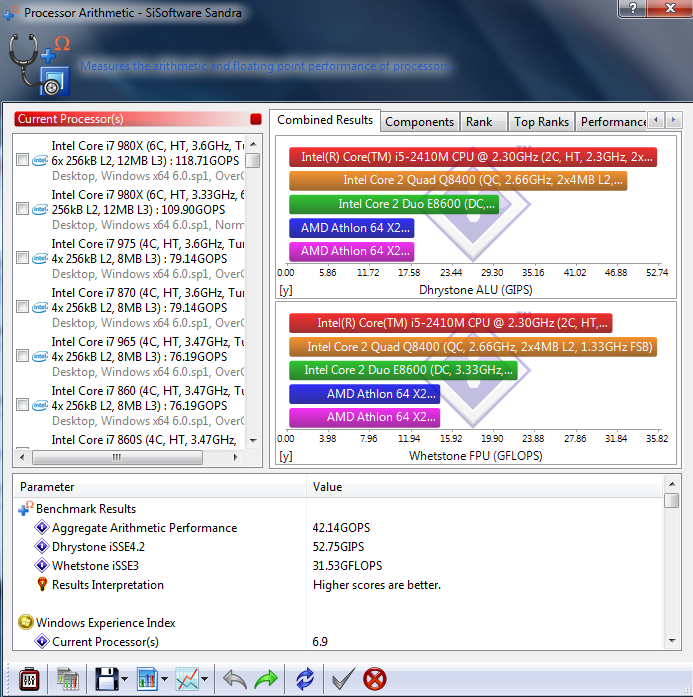Click the app icon in the title bar

[11, 13]
